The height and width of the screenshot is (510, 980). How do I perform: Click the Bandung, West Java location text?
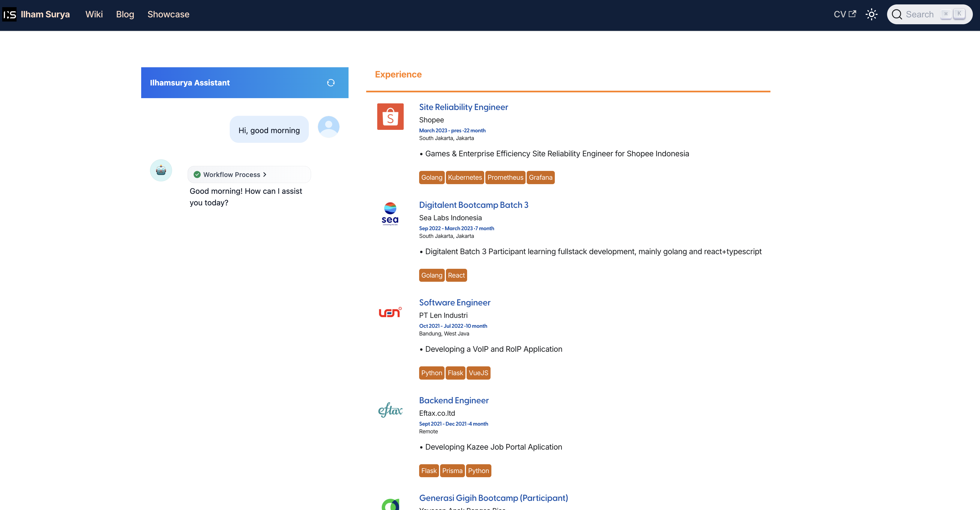[x=444, y=334]
